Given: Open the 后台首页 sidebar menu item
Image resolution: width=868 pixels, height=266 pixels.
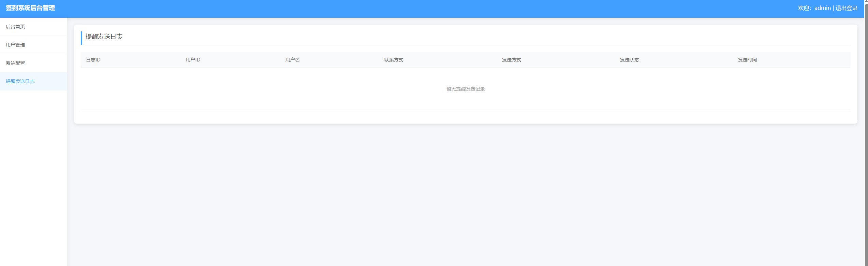Looking at the screenshot, I should (15, 27).
